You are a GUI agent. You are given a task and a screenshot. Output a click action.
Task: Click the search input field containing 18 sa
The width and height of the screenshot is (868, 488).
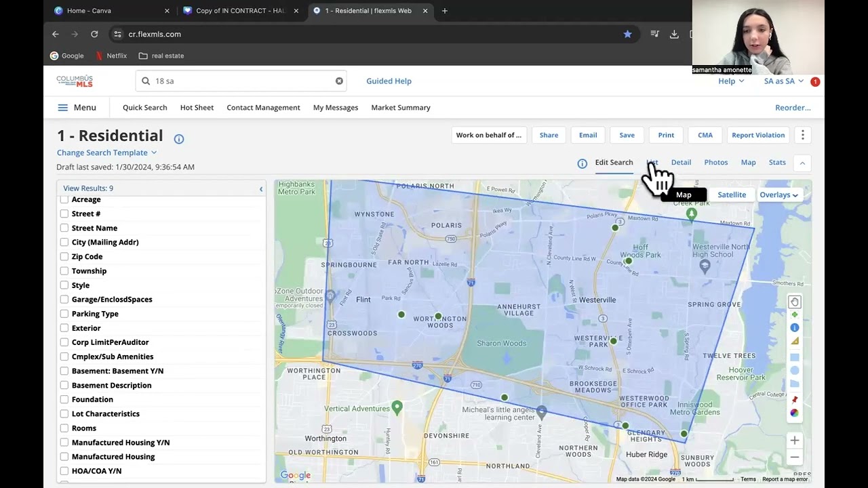241,81
